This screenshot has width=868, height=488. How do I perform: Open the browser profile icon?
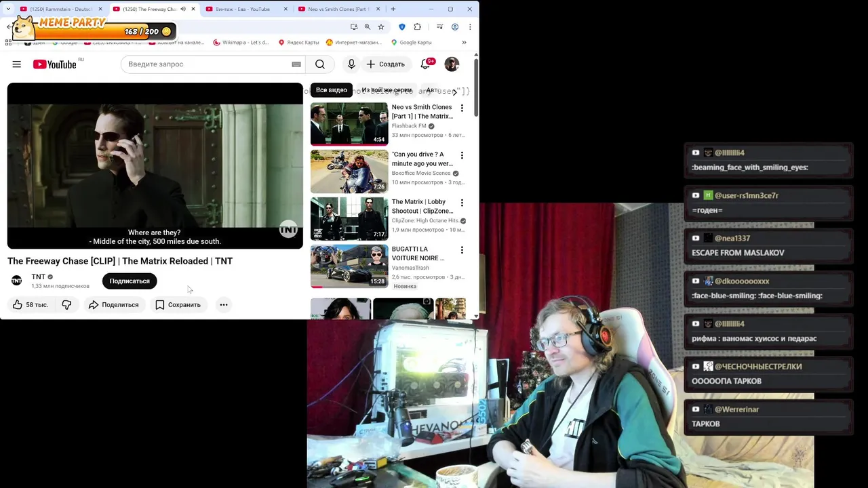[x=455, y=27]
